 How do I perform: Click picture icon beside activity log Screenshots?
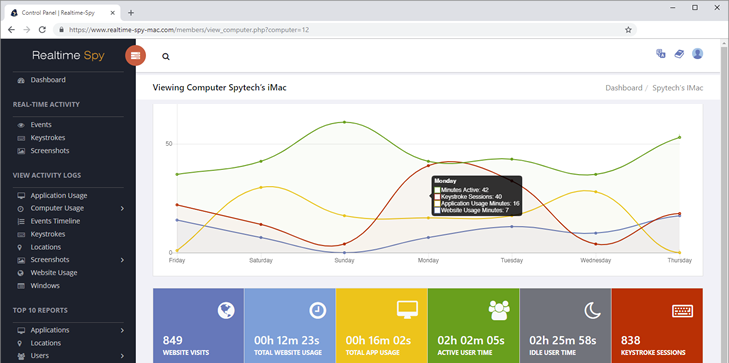click(x=21, y=260)
